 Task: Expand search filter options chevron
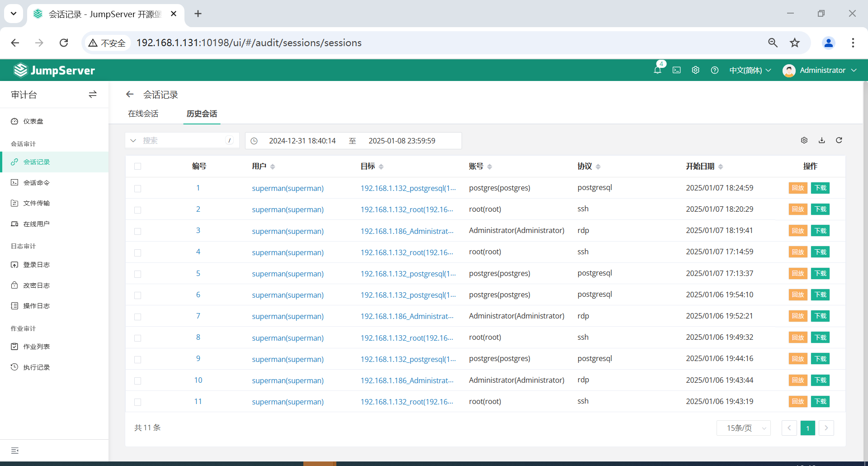(133, 141)
